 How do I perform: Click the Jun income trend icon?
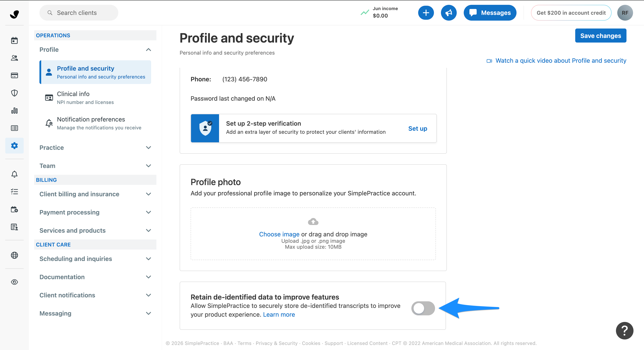pos(365,12)
